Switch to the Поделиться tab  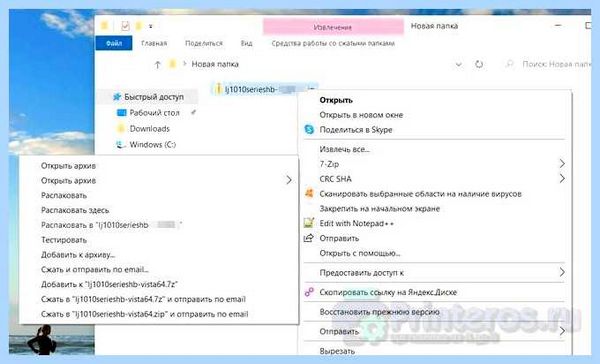(x=204, y=43)
